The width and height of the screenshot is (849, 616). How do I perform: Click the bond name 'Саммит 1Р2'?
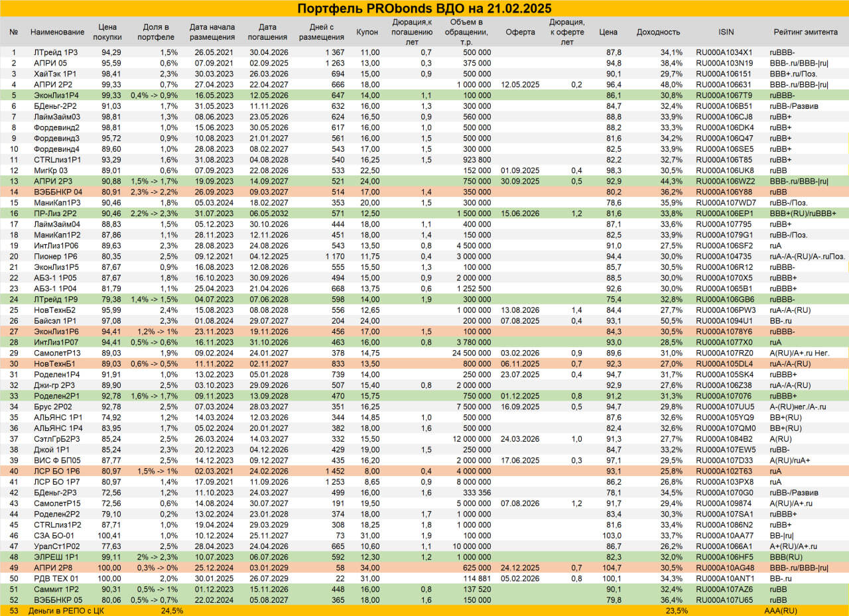55,589
